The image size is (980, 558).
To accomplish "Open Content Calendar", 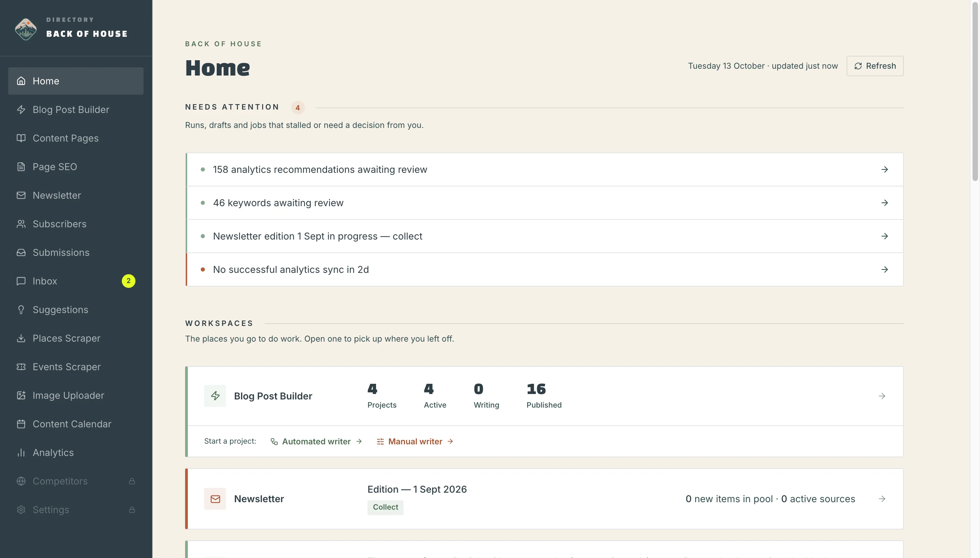I will (76, 424).
